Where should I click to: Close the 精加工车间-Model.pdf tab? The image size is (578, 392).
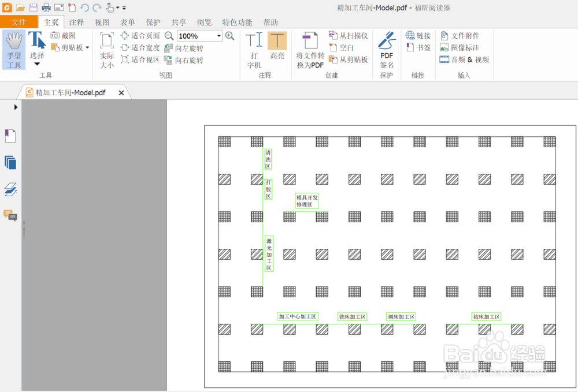pos(121,93)
